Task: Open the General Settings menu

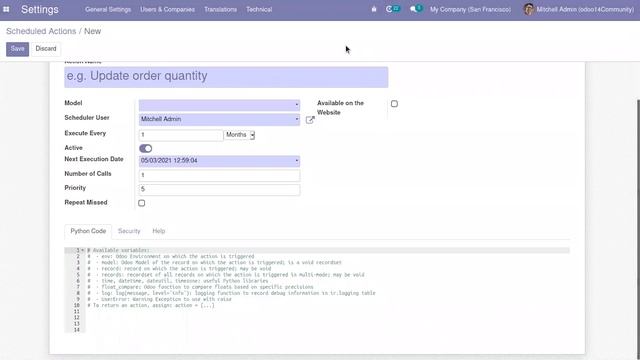Action: [108, 9]
